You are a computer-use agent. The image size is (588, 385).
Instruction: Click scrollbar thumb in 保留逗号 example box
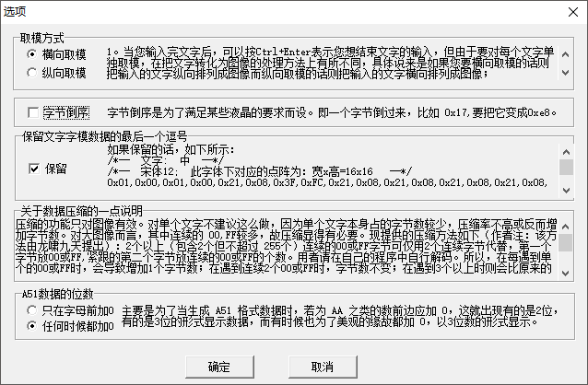click(x=566, y=168)
